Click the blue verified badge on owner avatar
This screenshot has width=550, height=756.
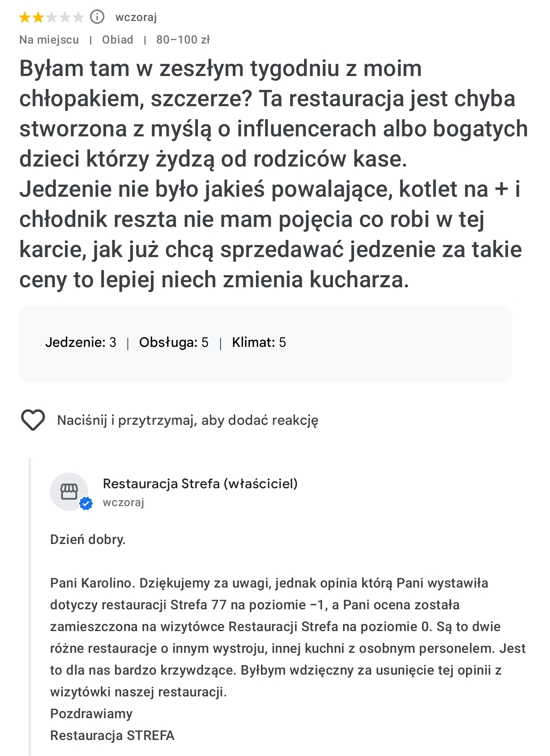pos(86,504)
